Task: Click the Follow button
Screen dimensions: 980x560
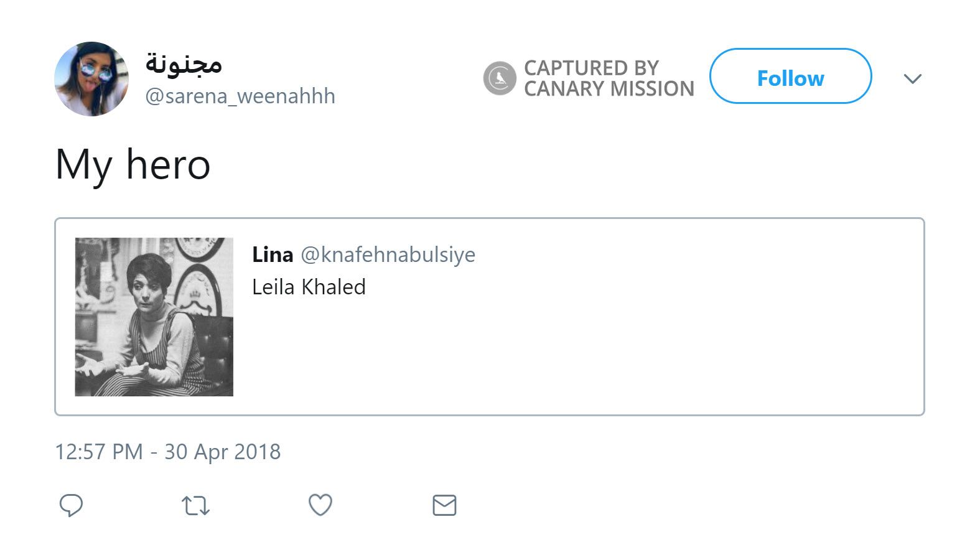Action: tap(790, 78)
